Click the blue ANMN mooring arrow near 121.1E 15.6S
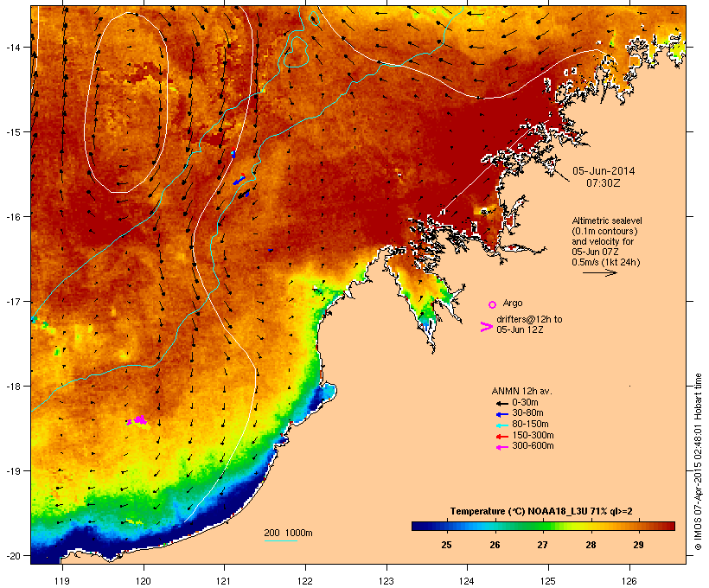Image resolution: width=709 pixels, height=588 pixels. click(x=239, y=181)
